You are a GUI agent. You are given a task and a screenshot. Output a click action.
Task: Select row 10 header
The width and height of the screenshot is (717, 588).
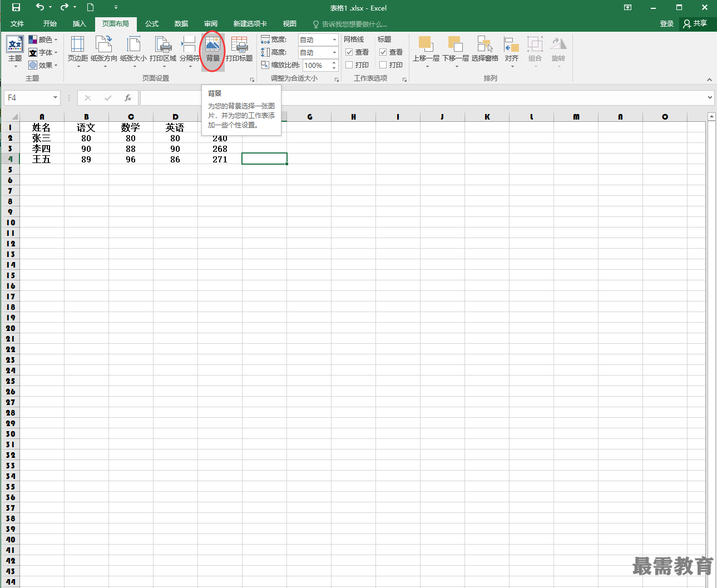[10, 223]
